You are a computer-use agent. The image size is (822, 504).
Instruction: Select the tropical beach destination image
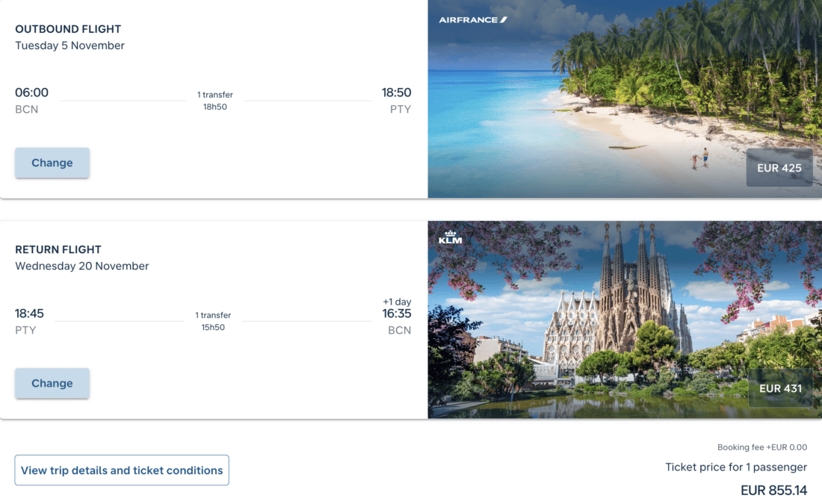625,99
